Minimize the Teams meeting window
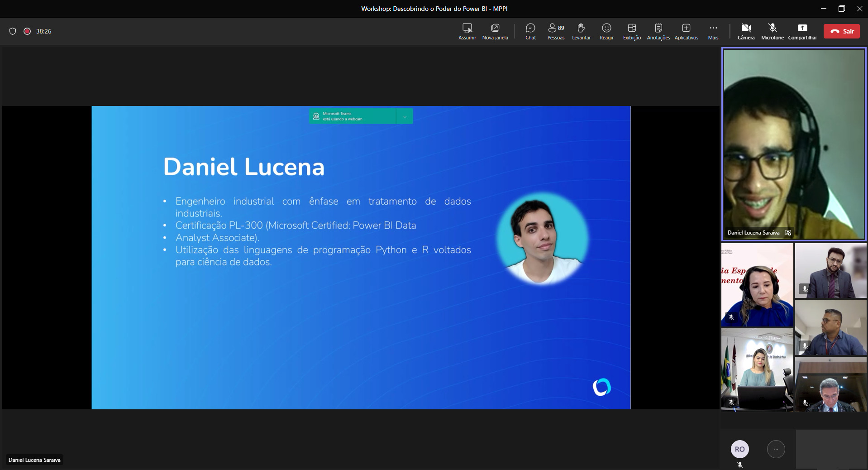This screenshot has height=470, width=868. coord(824,9)
